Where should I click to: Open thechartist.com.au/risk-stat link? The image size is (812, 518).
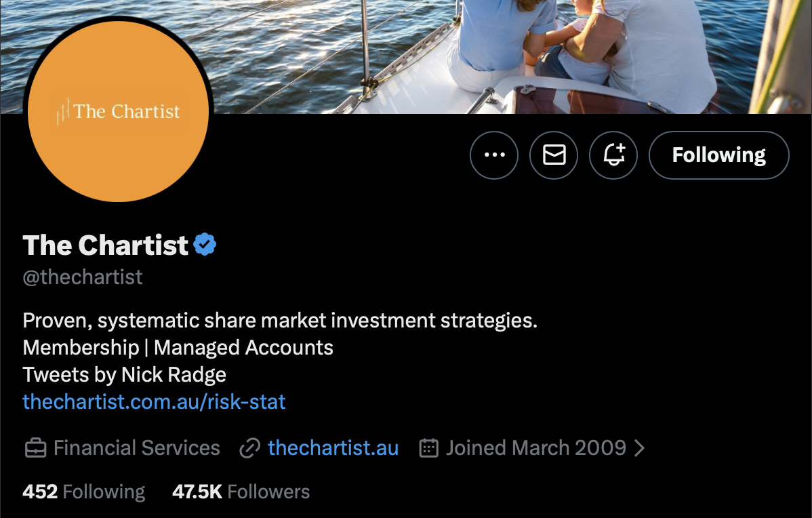click(154, 401)
